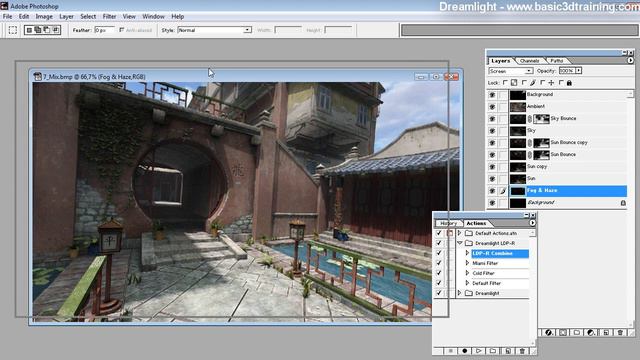Viewport: 640px width, 360px height.
Task: Collapse the Dreamlight LDP-R set
Action: pos(459,243)
